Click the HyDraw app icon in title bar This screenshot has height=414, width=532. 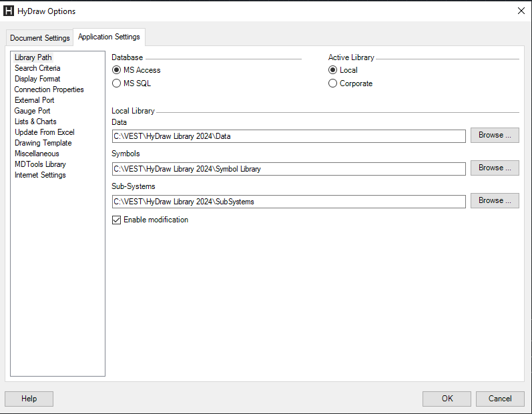point(9,11)
